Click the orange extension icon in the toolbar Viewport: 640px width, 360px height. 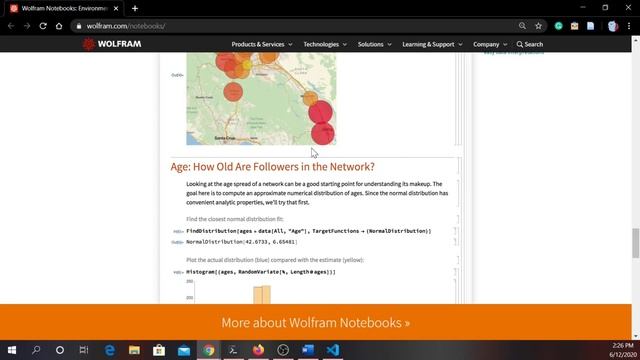pos(574,26)
